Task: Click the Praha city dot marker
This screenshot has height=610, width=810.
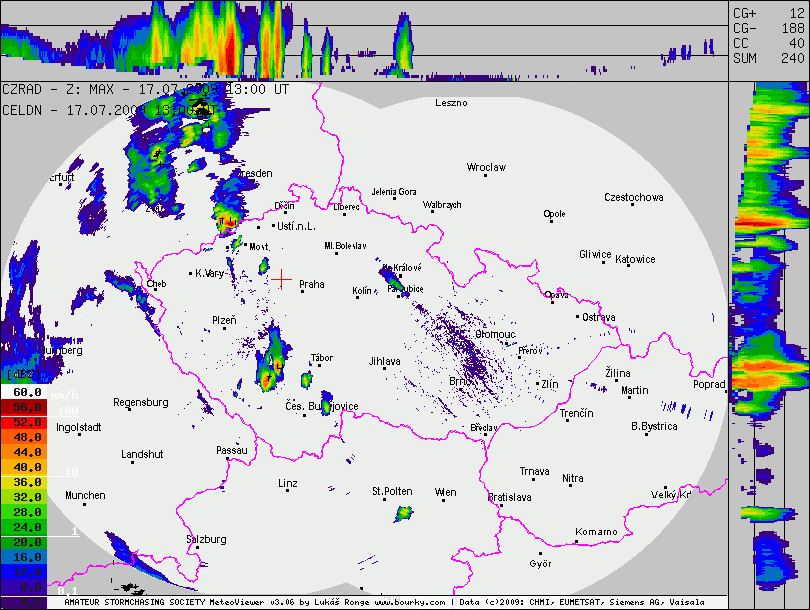Action: pyautogui.click(x=293, y=284)
